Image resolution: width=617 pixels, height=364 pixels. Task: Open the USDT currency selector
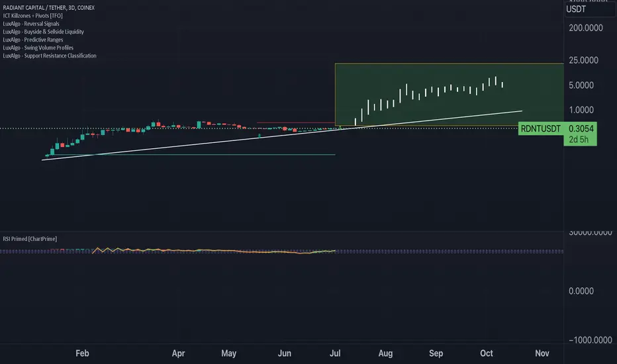tap(589, 9)
